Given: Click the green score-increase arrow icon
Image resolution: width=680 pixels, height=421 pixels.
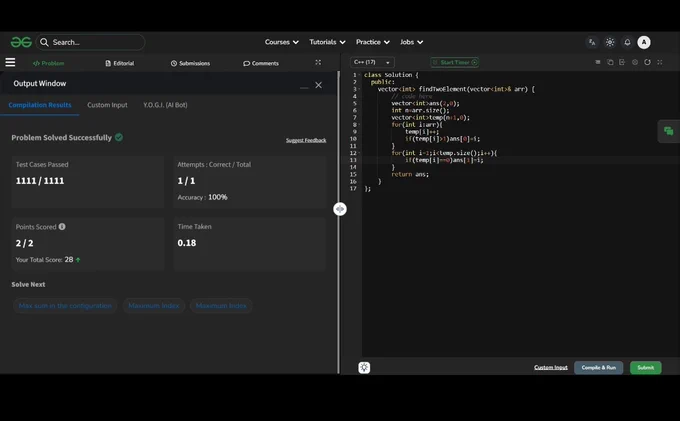Looking at the screenshot, I should point(78,260).
